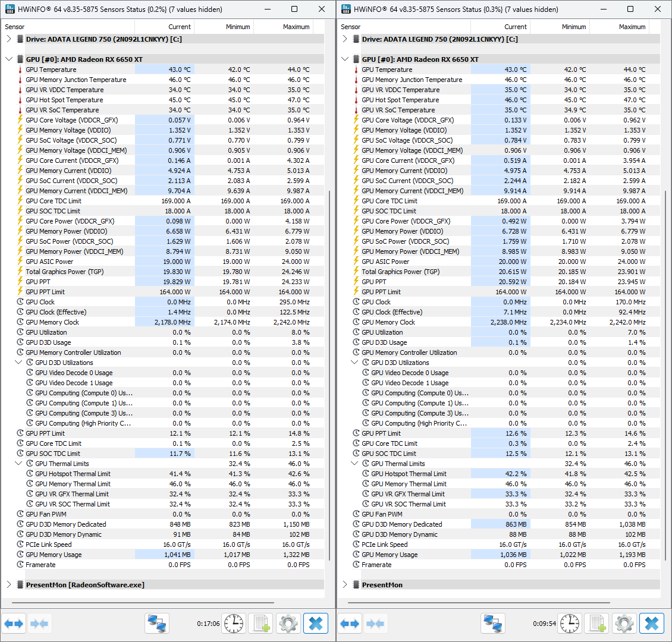The image size is (672, 642).
Task: Click Framerate sensor icon in left window
Action: coord(20,565)
